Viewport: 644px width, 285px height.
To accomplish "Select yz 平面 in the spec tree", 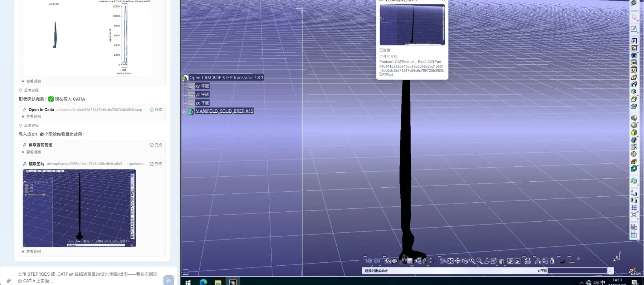I will [202, 94].
